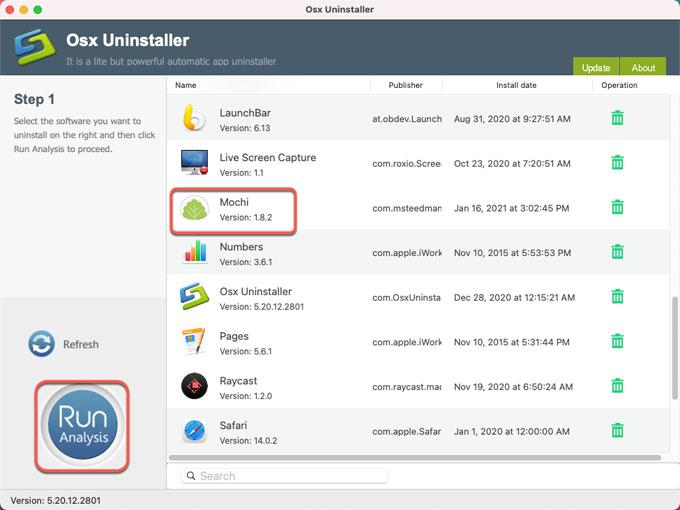Click the Numbers row trash icon
Image resolution: width=680 pixels, height=510 pixels.
(617, 252)
